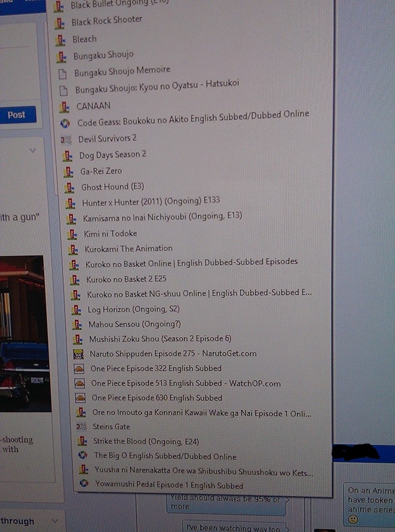395x532 pixels.
Task: Click the favicon beside Ghost Hound (E3)
Action: point(69,187)
